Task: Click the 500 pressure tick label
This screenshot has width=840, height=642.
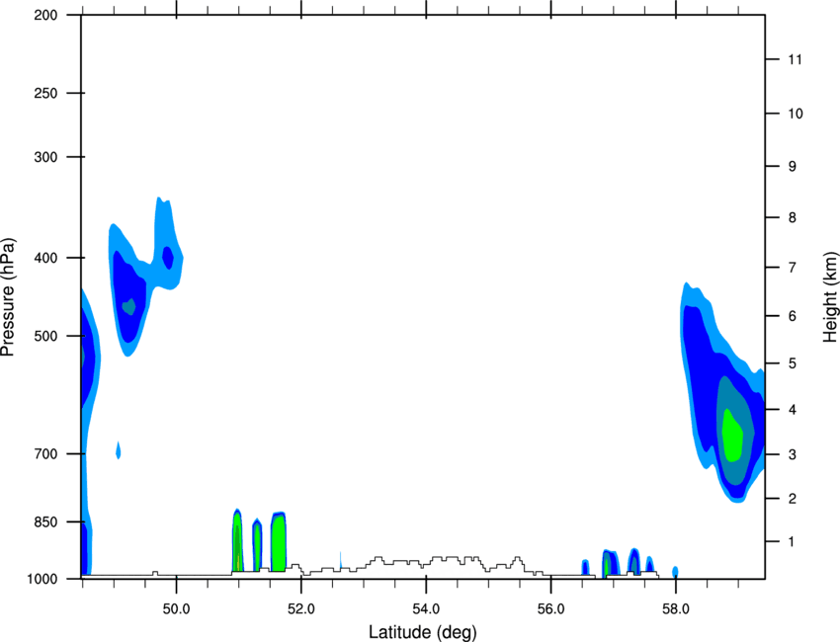Action: [45, 336]
